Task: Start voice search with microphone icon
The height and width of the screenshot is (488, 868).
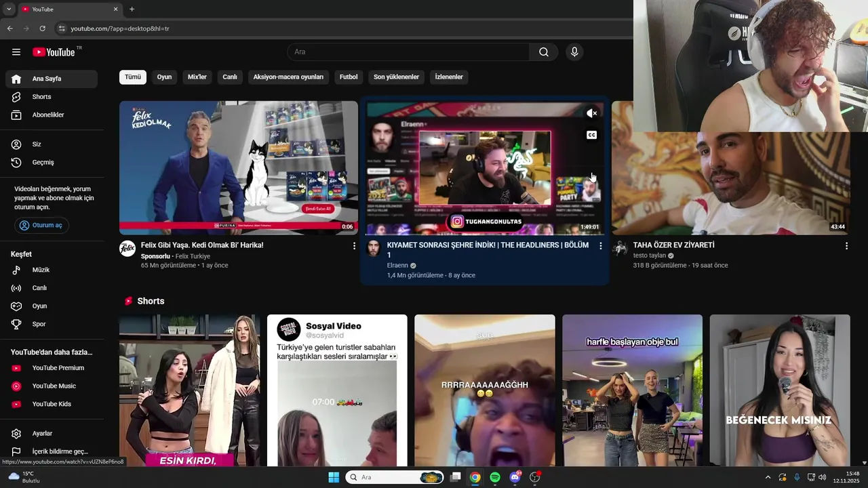Action: coord(574,52)
